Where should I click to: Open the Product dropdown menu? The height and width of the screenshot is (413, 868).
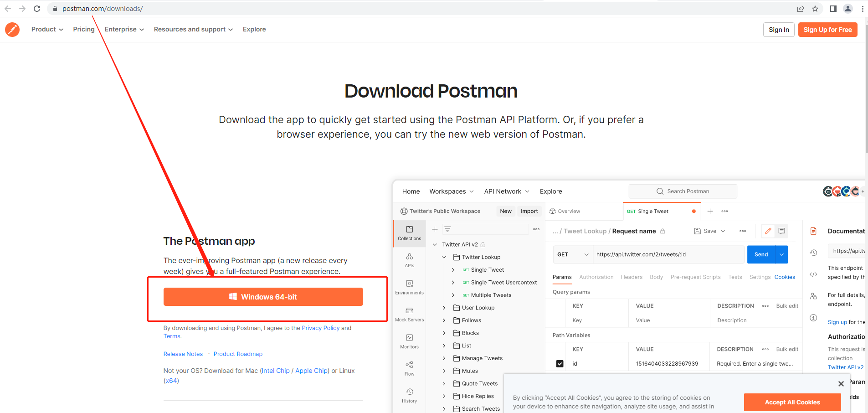47,29
